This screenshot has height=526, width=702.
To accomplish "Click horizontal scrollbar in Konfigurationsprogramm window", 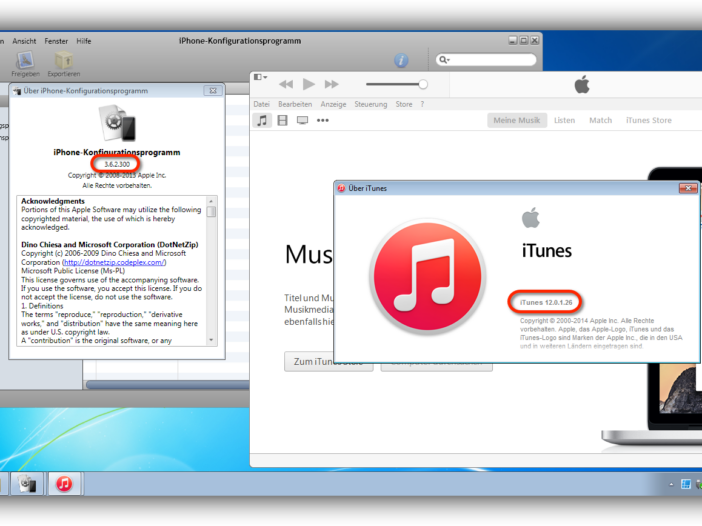I will (168, 385).
